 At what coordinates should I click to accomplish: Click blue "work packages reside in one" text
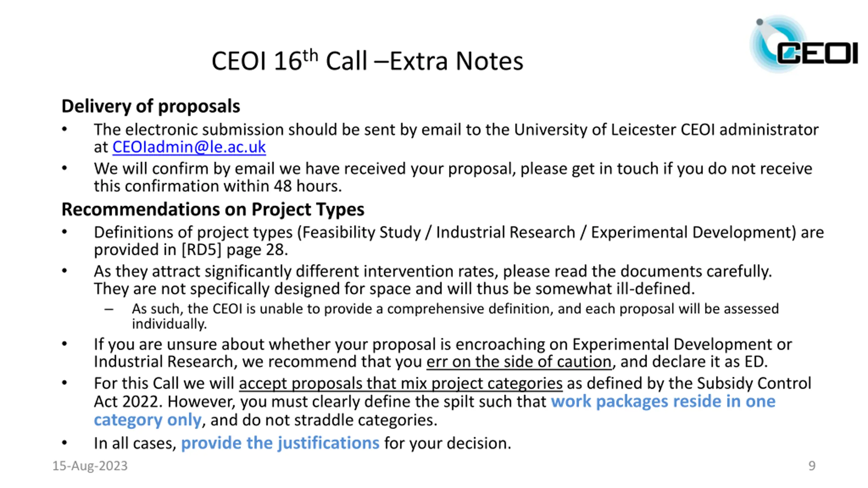(x=663, y=402)
